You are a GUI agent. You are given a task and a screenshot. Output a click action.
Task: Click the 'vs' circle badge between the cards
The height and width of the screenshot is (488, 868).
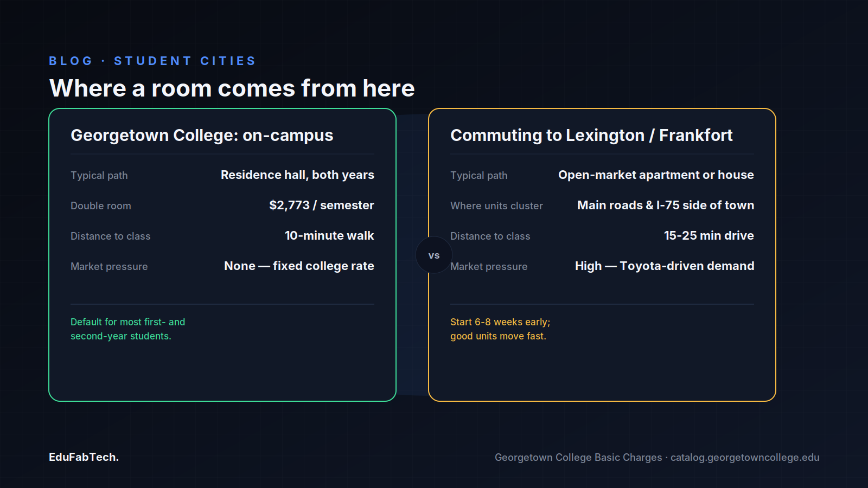[x=434, y=255]
